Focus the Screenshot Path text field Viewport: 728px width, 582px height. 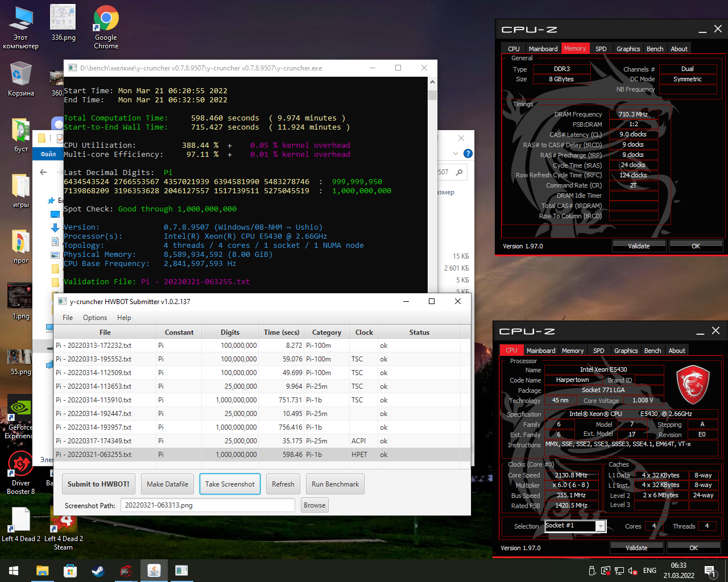(208, 505)
